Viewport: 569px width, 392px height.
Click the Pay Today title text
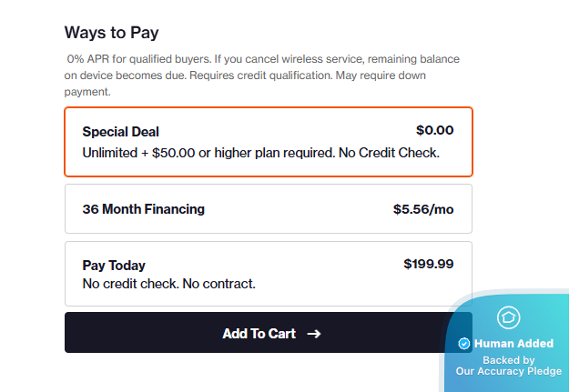coord(114,266)
